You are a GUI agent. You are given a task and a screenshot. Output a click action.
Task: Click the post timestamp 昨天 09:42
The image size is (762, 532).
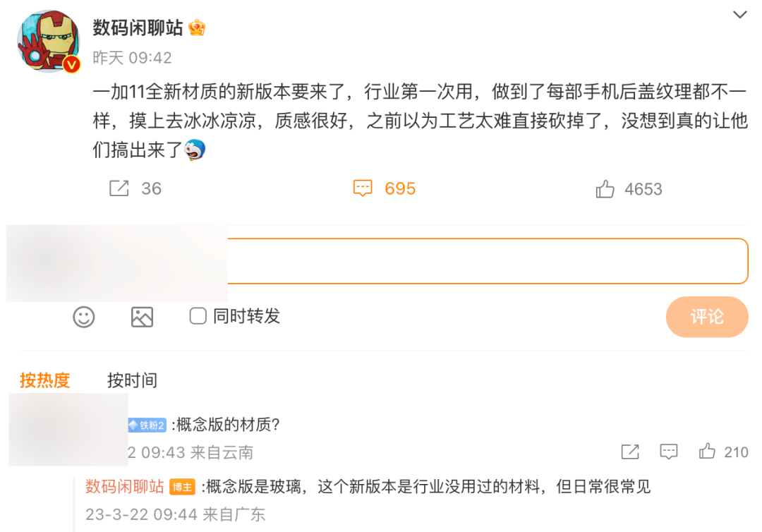[132, 58]
